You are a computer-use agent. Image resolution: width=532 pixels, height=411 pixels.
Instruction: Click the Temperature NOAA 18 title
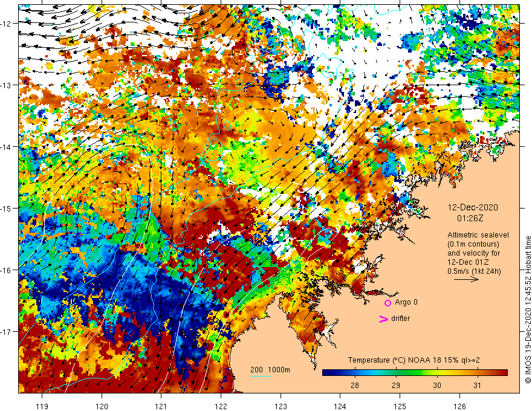pyautogui.click(x=414, y=360)
